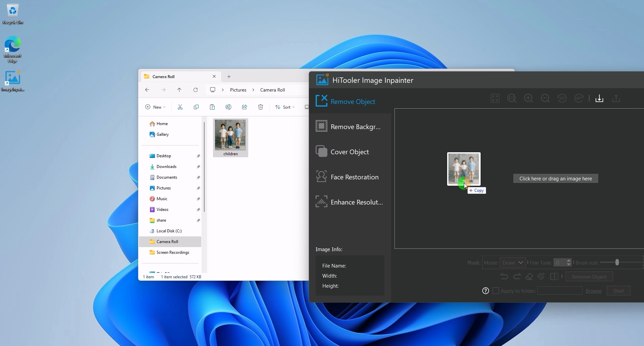
Task: Click the eraser tool icon
Action: point(529,277)
